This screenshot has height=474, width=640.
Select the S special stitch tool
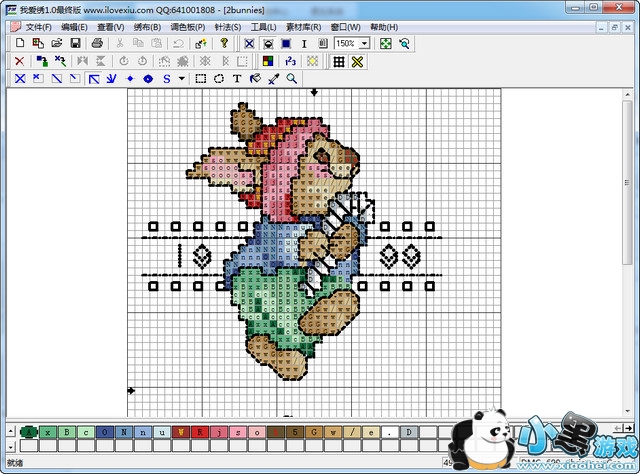coord(167,78)
